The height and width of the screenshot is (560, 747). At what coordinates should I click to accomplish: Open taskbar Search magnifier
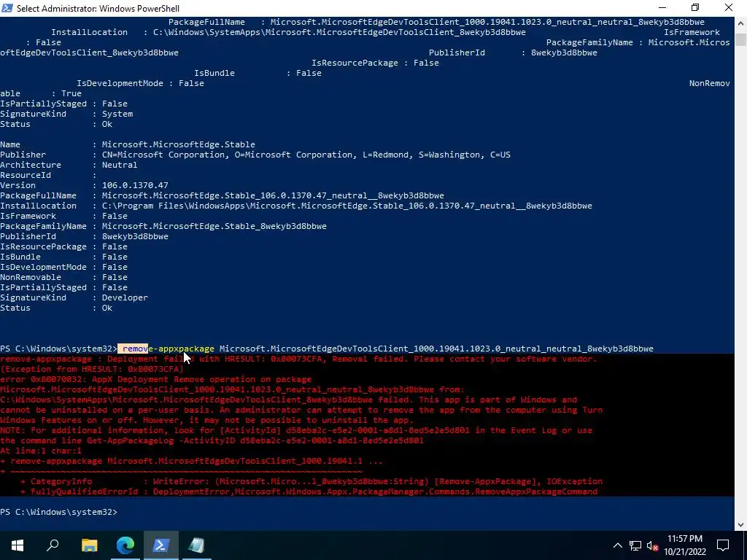[x=53, y=545]
